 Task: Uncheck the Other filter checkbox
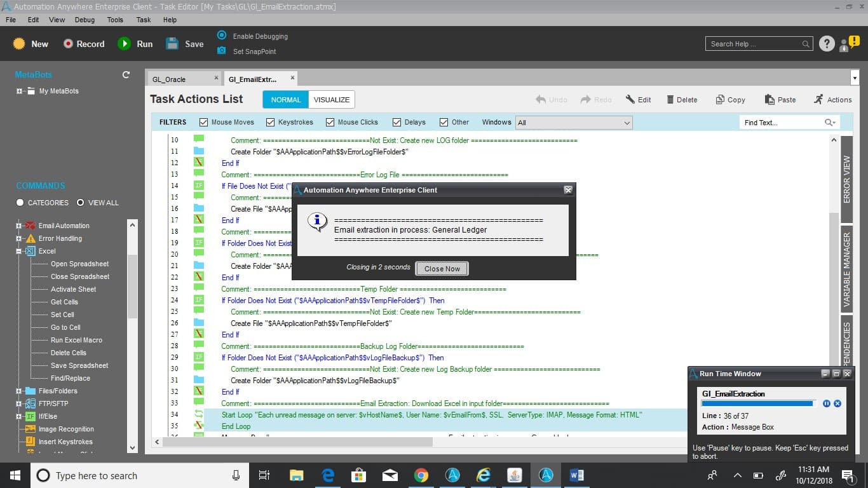pos(444,122)
